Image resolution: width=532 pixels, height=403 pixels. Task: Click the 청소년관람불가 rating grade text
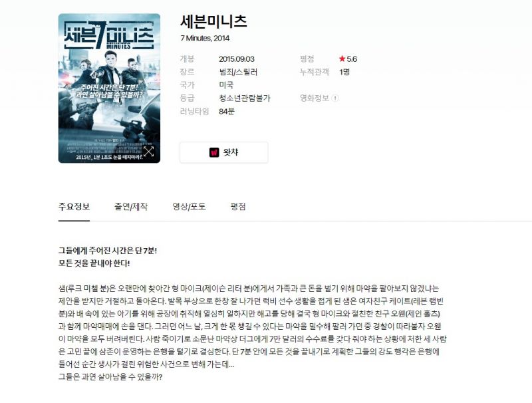(245, 98)
